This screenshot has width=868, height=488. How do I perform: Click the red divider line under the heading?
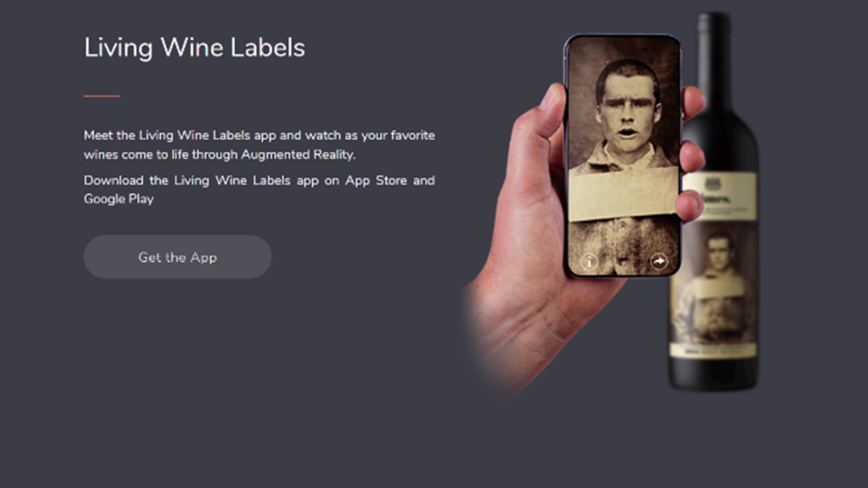[x=101, y=95]
